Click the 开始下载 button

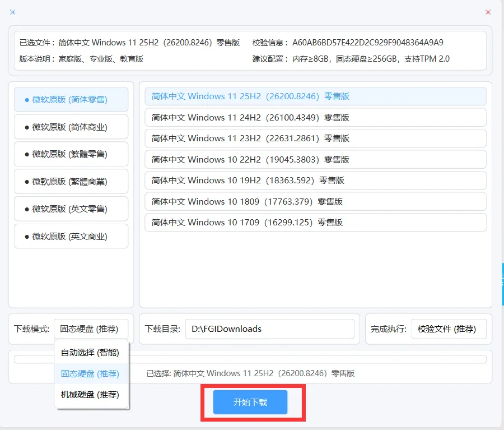click(250, 402)
